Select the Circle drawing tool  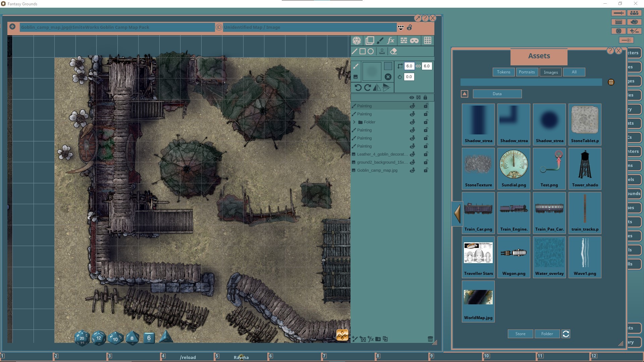click(x=371, y=51)
